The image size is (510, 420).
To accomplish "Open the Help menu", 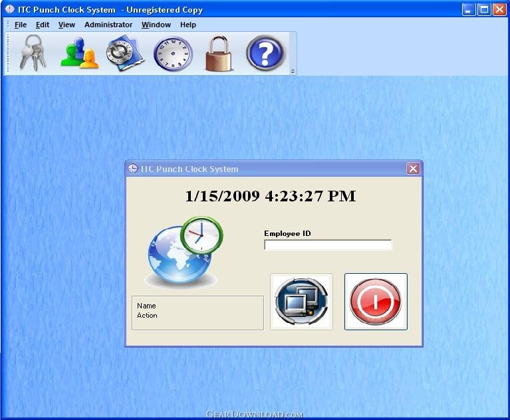I will [188, 25].
